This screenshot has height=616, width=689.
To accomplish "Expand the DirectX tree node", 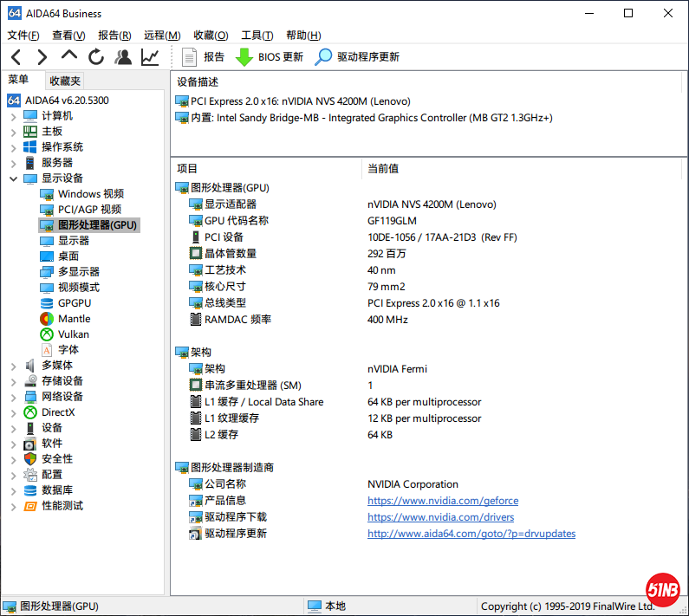I will [x=13, y=412].
